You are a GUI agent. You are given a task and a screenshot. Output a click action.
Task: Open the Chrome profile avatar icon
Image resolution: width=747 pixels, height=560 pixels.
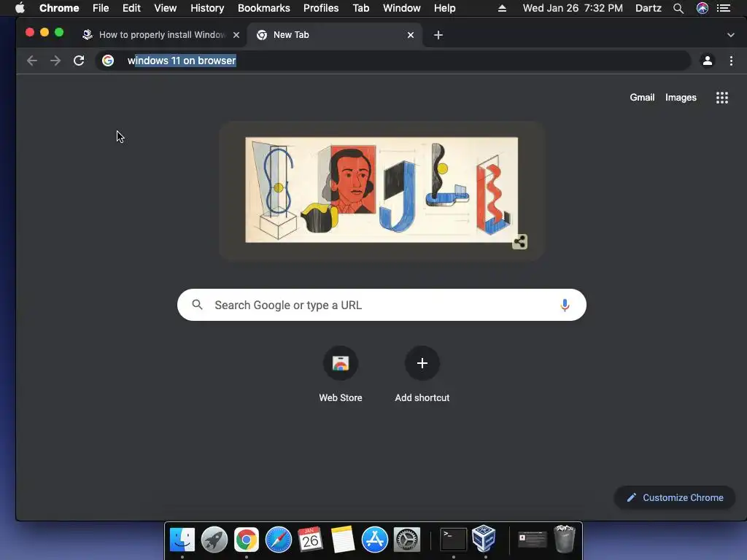(x=708, y=61)
